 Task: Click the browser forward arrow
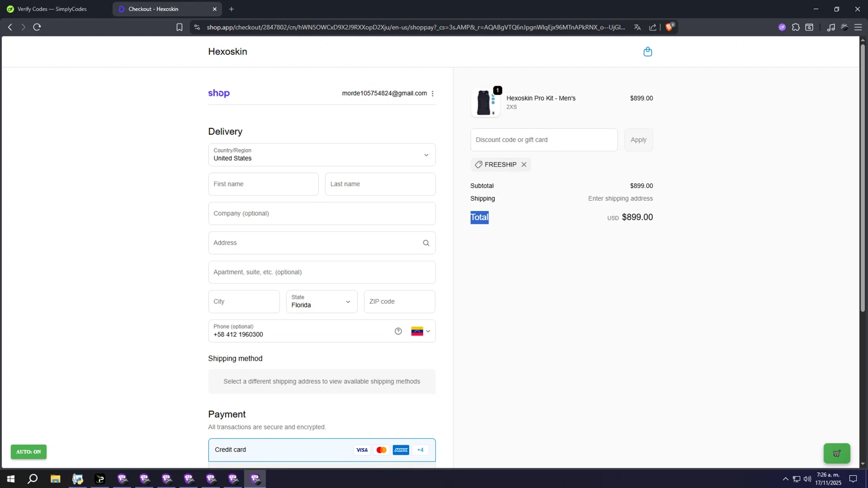[x=23, y=27]
